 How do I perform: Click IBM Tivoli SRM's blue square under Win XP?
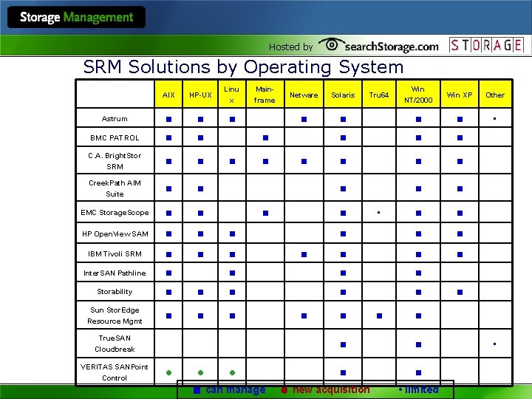click(x=460, y=254)
